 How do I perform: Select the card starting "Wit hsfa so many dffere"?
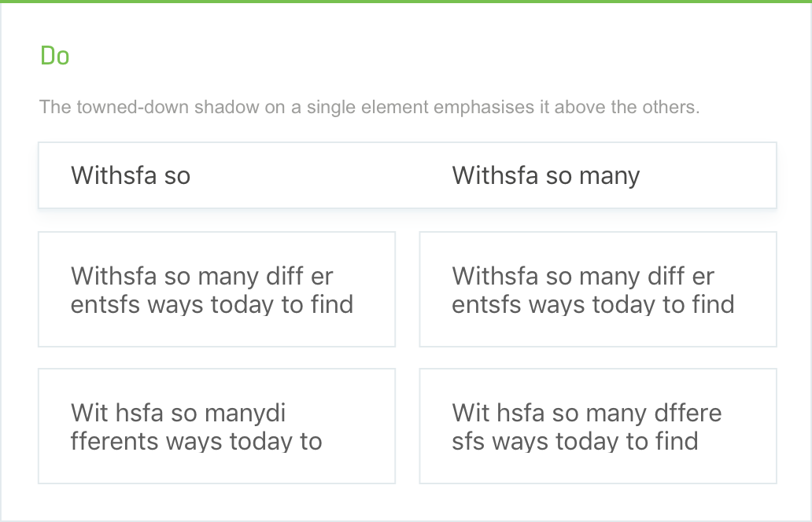598,426
